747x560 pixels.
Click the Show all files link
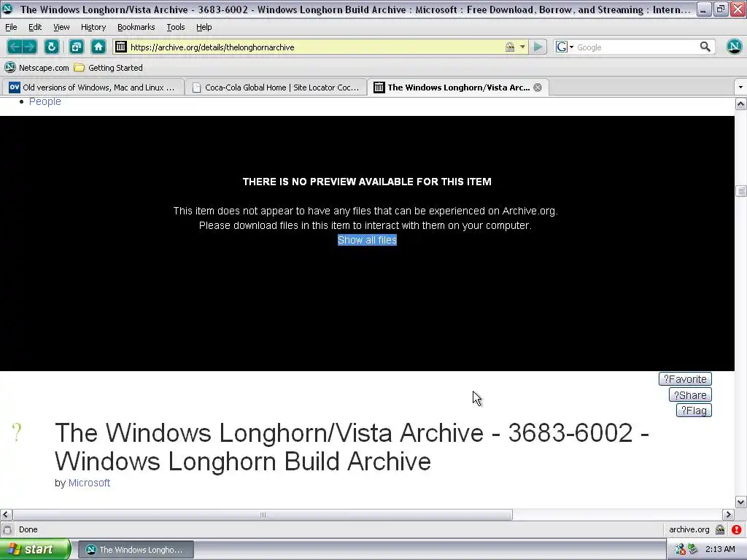click(367, 240)
